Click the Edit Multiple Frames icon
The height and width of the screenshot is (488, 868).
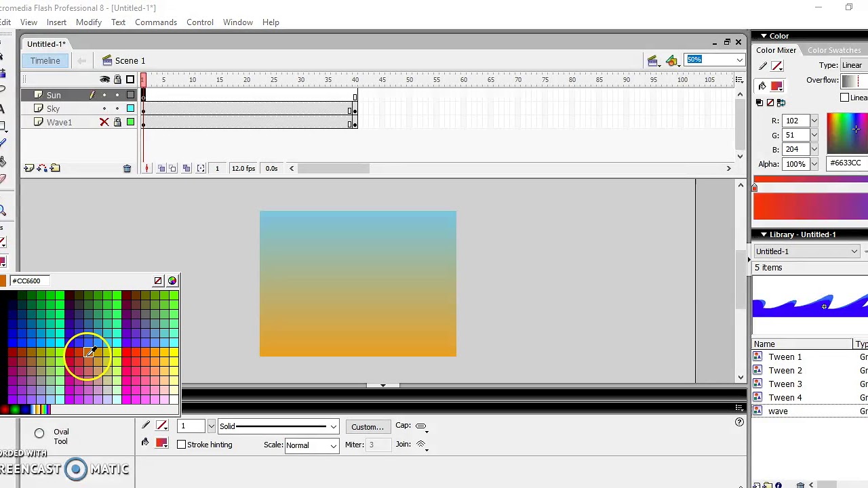[187, 168]
